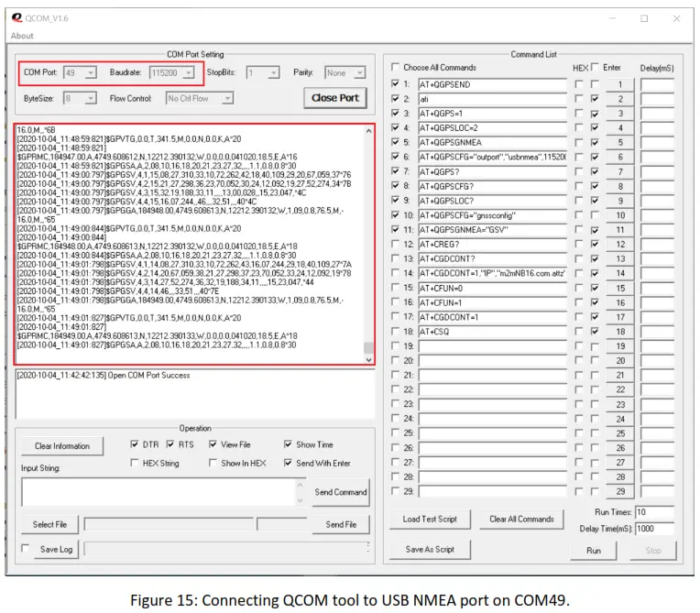Click the Save Log path field
Image resolution: width=700 pixels, height=613 pixels.
point(226,549)
